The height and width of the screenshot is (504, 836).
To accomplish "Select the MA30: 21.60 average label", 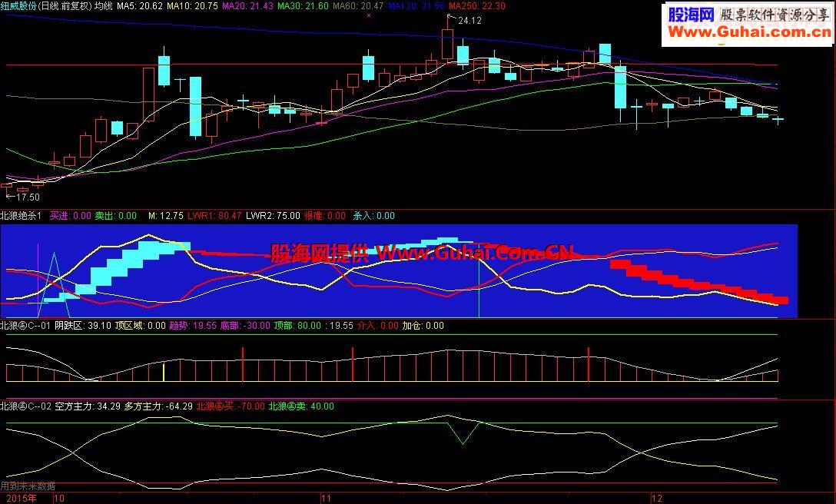I will coord(303,6).
